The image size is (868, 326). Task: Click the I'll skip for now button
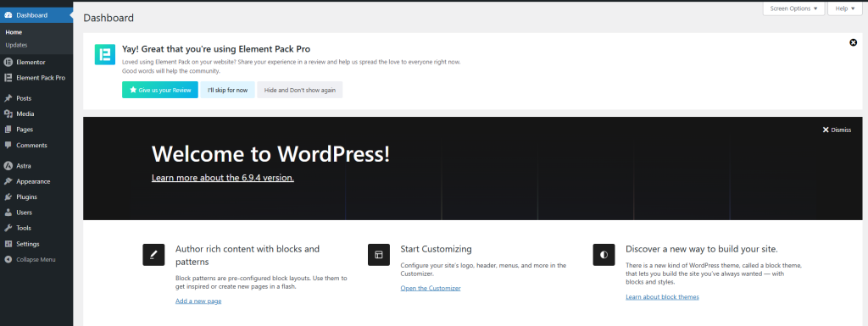click(227, 90)
